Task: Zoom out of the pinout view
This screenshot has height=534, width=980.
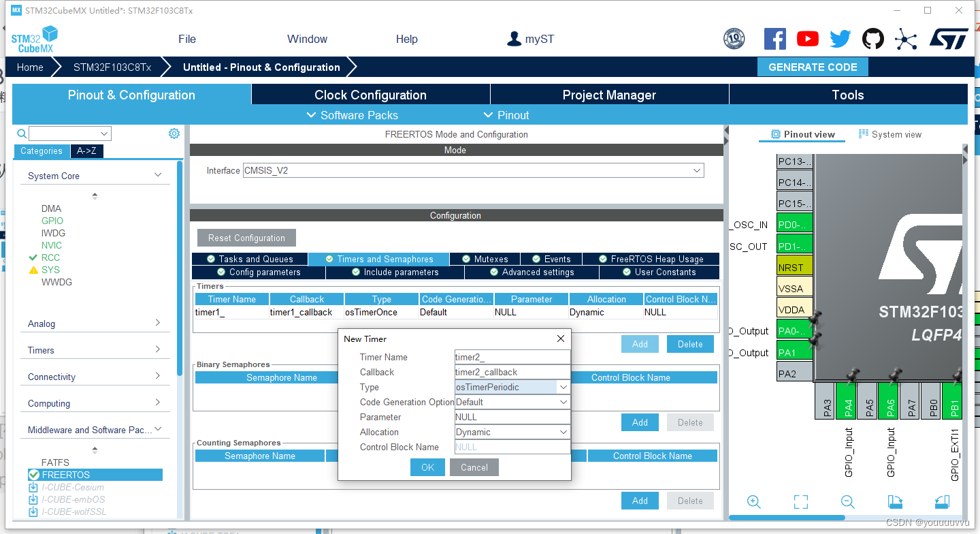Action: point(847,502)
